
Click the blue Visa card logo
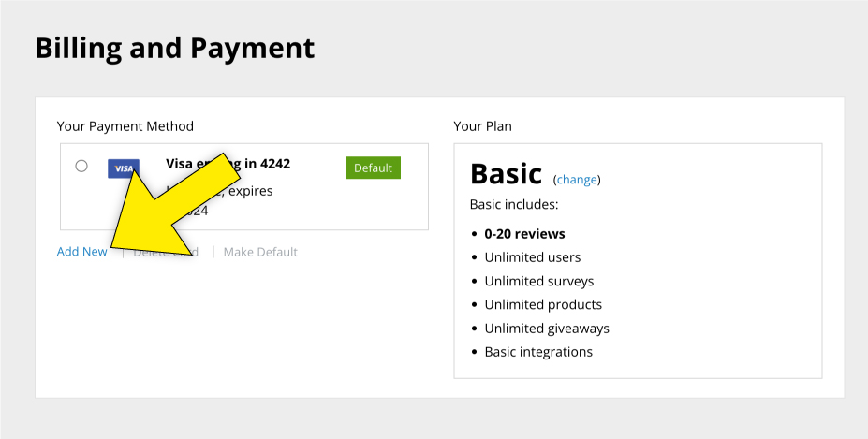tap(123, 168)
